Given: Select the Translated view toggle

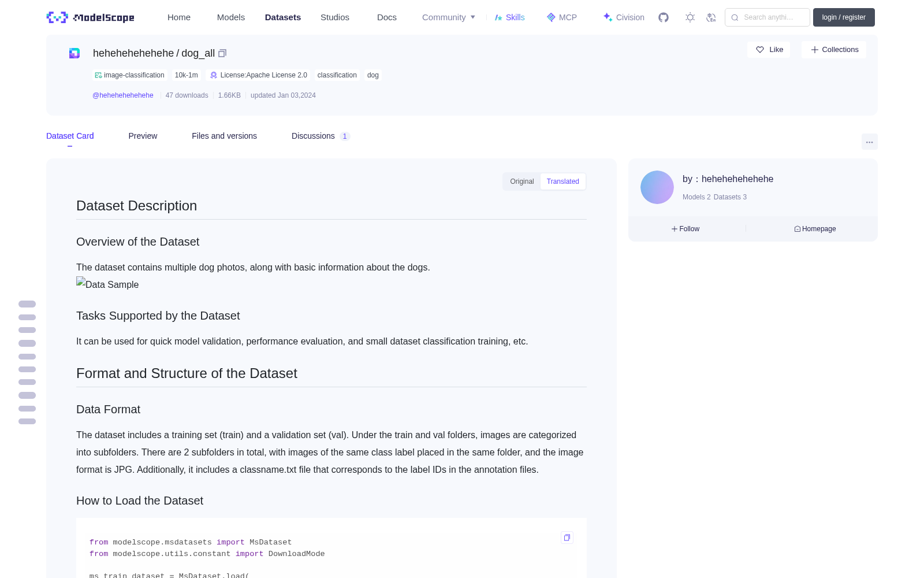Looking at the screenshot, I should [563, 181].
